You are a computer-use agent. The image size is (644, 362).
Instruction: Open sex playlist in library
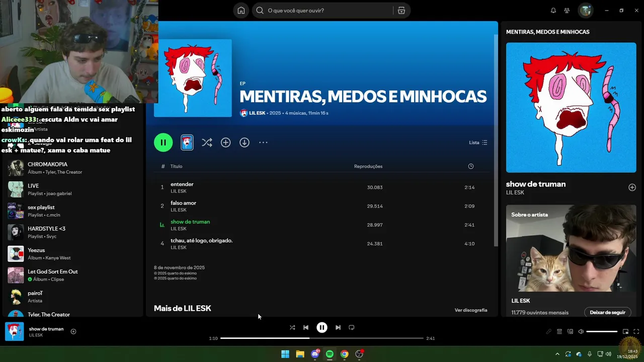pos(73,211)
